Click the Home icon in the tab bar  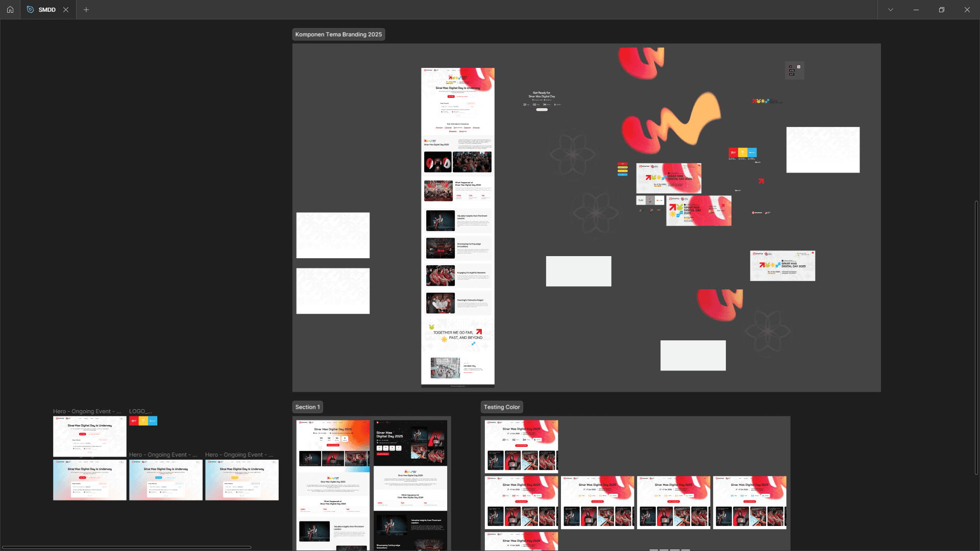[10, 10]
